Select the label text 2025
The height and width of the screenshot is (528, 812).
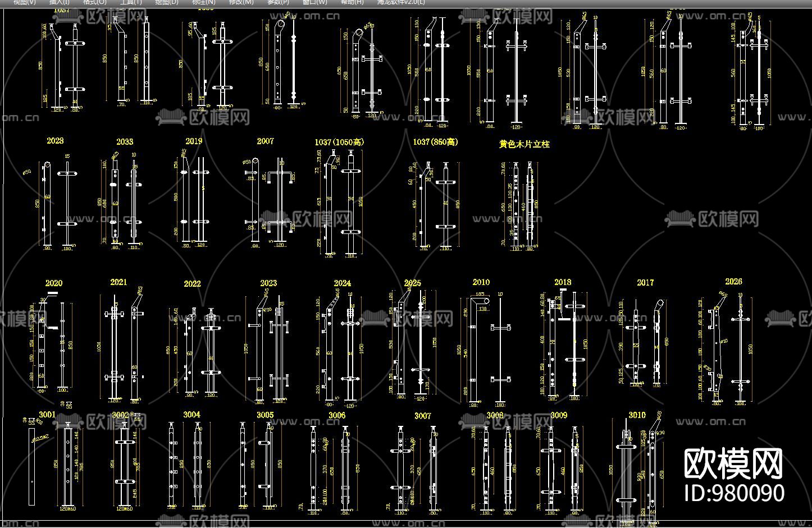point(412,283)
